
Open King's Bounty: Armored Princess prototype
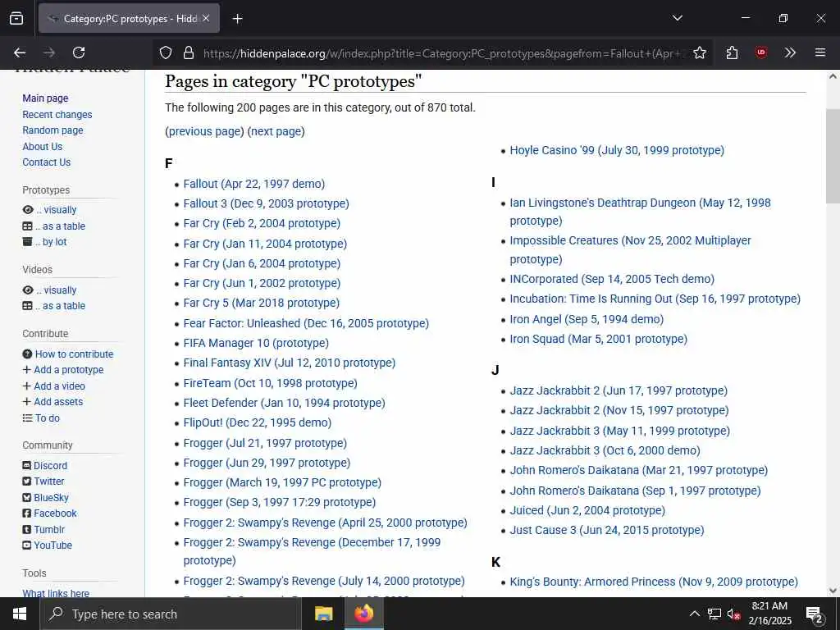(654, 582)
